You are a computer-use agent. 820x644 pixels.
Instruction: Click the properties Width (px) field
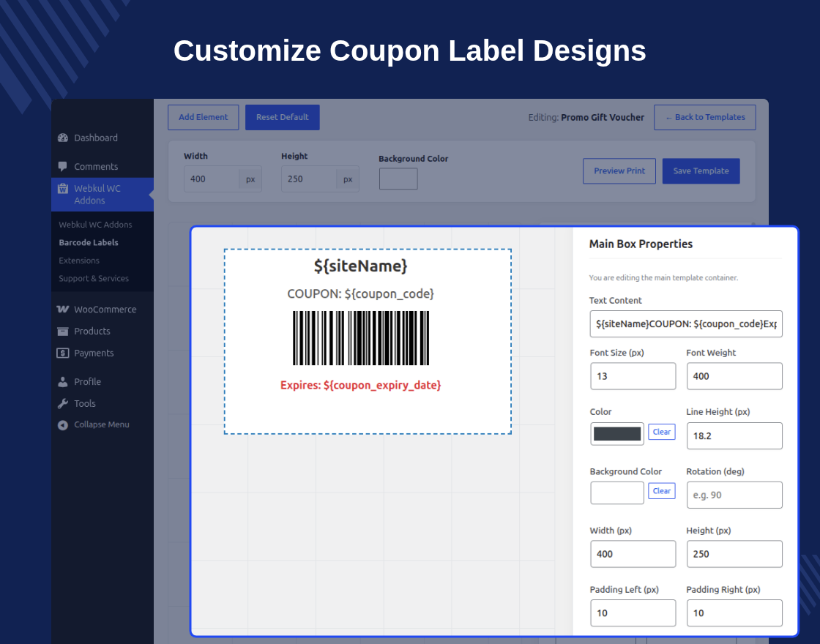[633, 554]
